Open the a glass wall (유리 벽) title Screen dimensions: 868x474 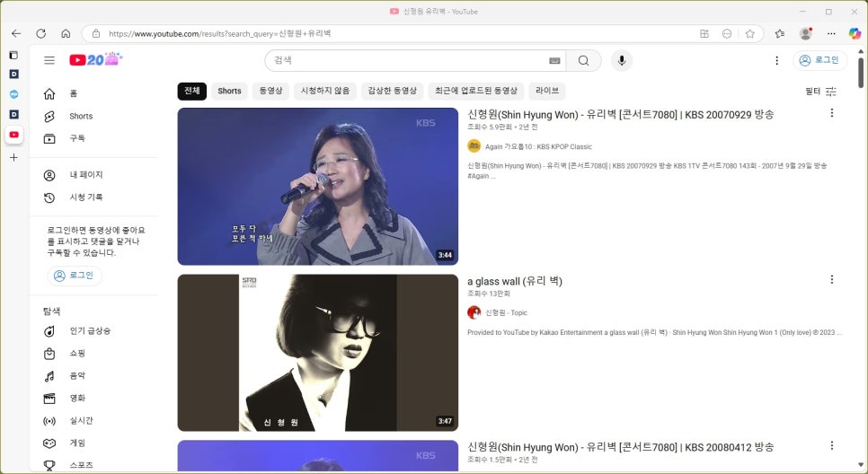(x=515, y=282)
